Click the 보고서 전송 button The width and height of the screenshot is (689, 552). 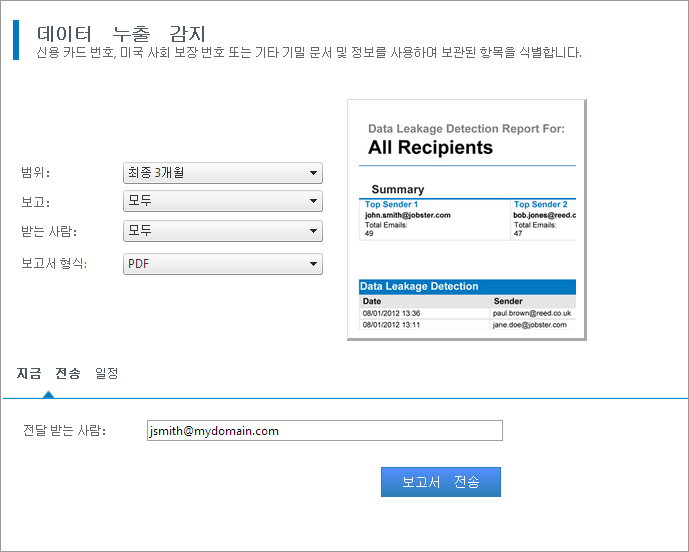(440, 482)
